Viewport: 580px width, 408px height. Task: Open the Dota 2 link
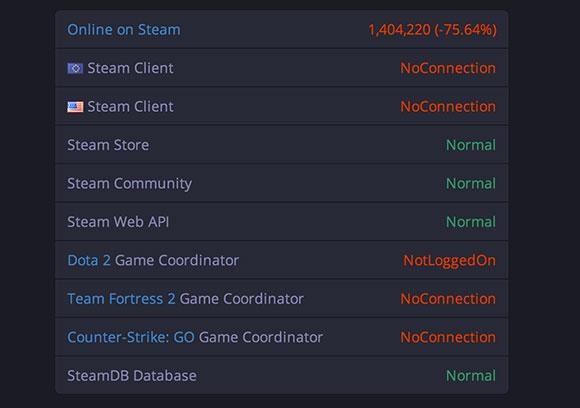pos(89,260)
